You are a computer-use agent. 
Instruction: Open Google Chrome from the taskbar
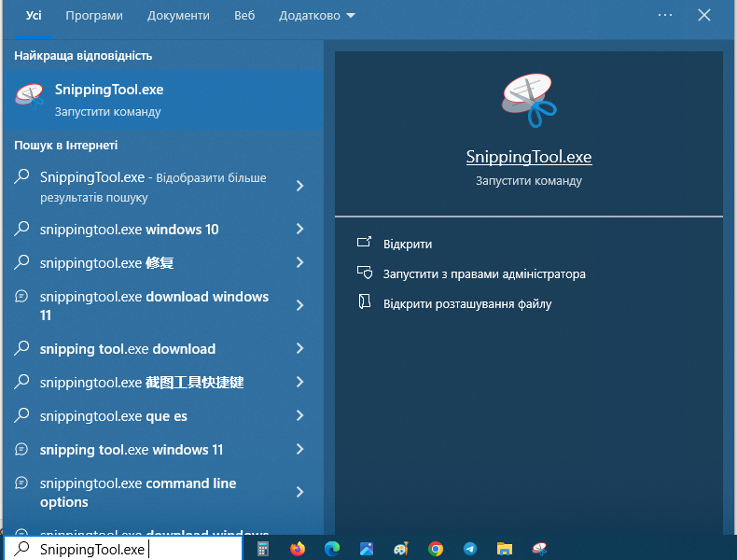coord(436,549)
